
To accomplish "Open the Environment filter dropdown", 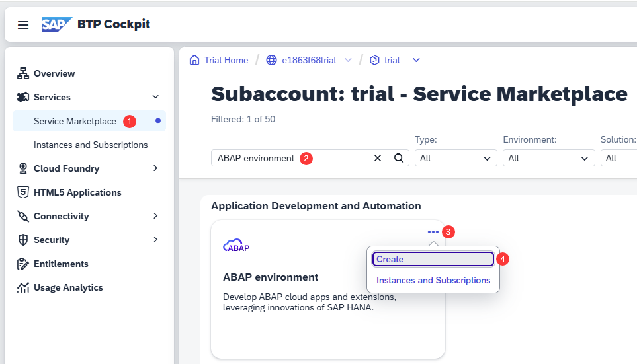I will 549,158.
